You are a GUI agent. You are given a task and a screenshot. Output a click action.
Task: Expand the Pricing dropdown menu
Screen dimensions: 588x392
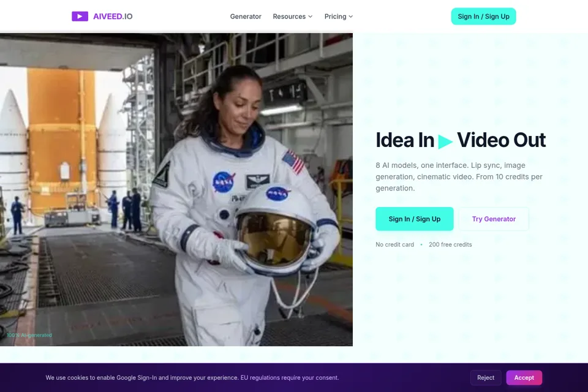(x=339, y=17)
